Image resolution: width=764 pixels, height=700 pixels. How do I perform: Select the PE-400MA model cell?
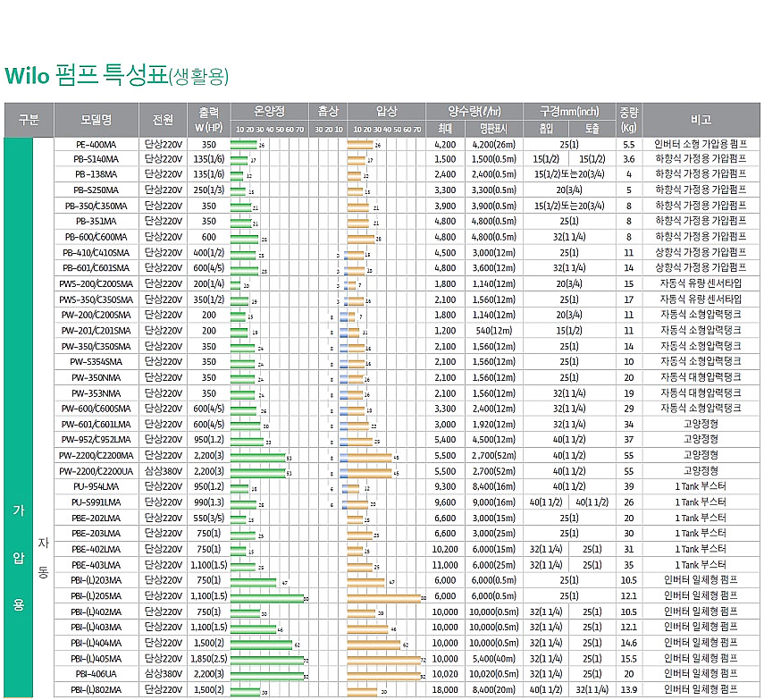click(95, 144)
